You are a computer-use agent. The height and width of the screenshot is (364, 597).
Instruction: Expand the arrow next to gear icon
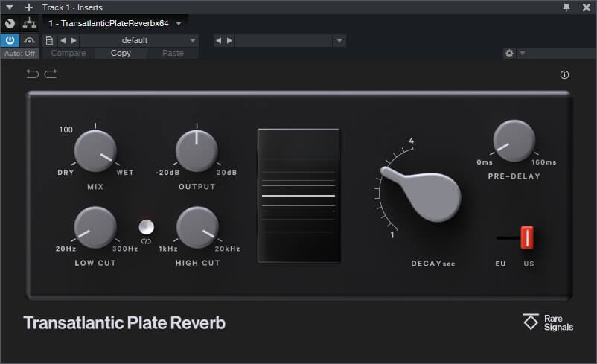(x=523, y=54)
